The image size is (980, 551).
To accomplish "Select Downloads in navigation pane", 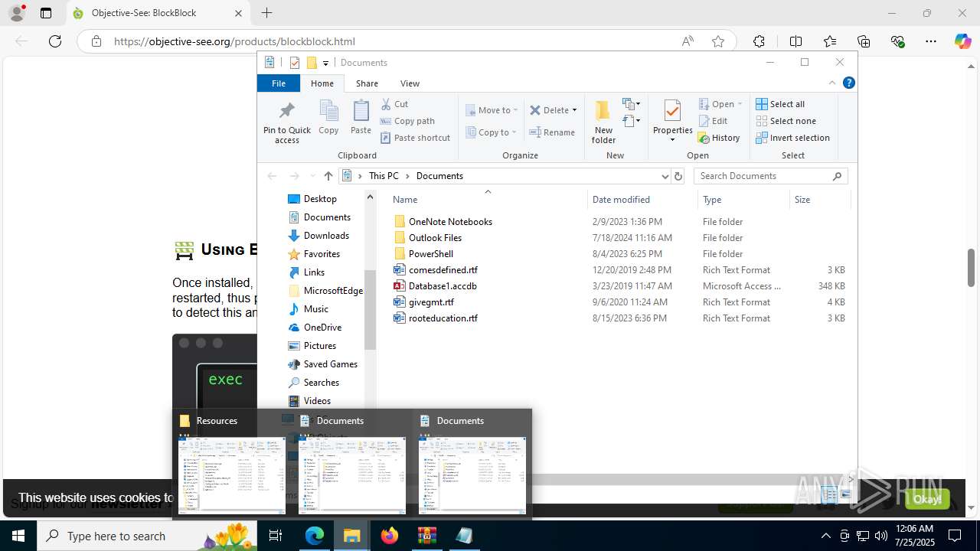I will click(x=318, y=236).
